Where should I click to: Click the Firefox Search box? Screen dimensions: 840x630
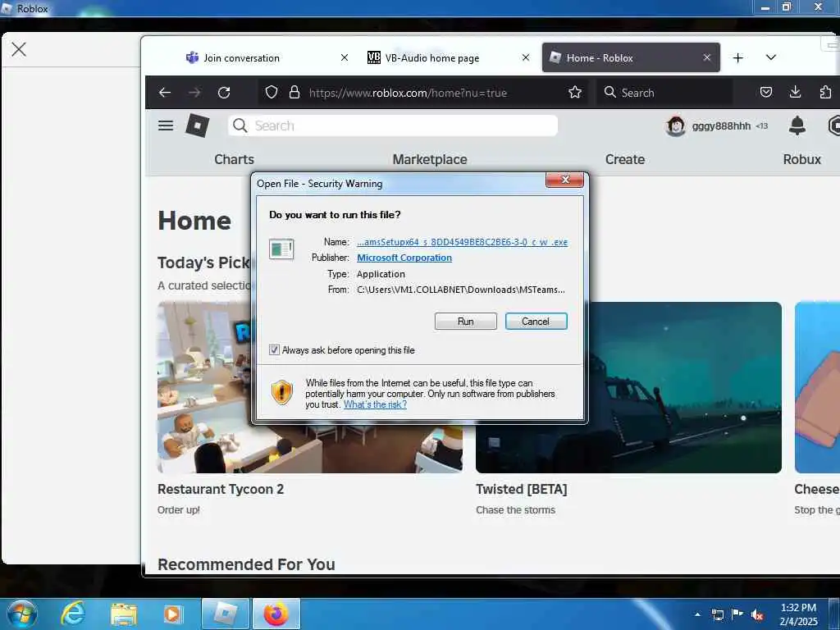click(x=664, y=93)
